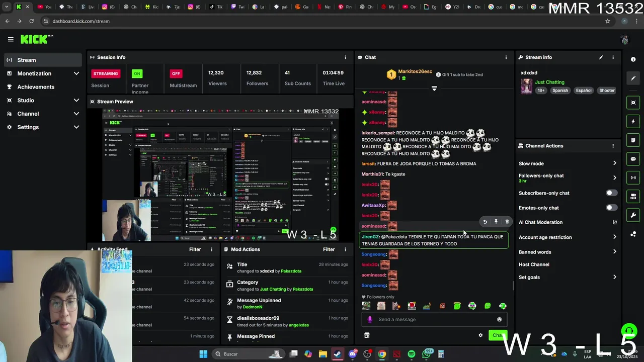The height and width of the screenshot is (362, 644).
Task: Click the purple microphone icon in message box
Action: coord(370,319)
